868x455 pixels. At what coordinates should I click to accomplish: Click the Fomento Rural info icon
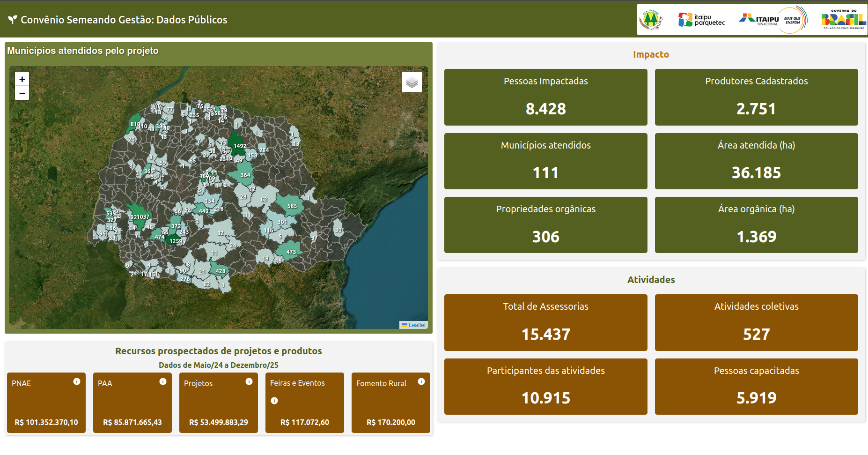421,381
